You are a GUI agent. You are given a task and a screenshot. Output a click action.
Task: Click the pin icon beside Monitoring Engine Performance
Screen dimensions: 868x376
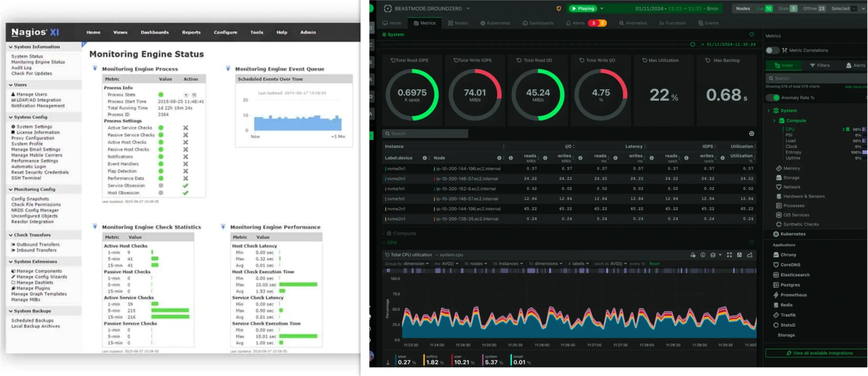click(x=223, y=226)
